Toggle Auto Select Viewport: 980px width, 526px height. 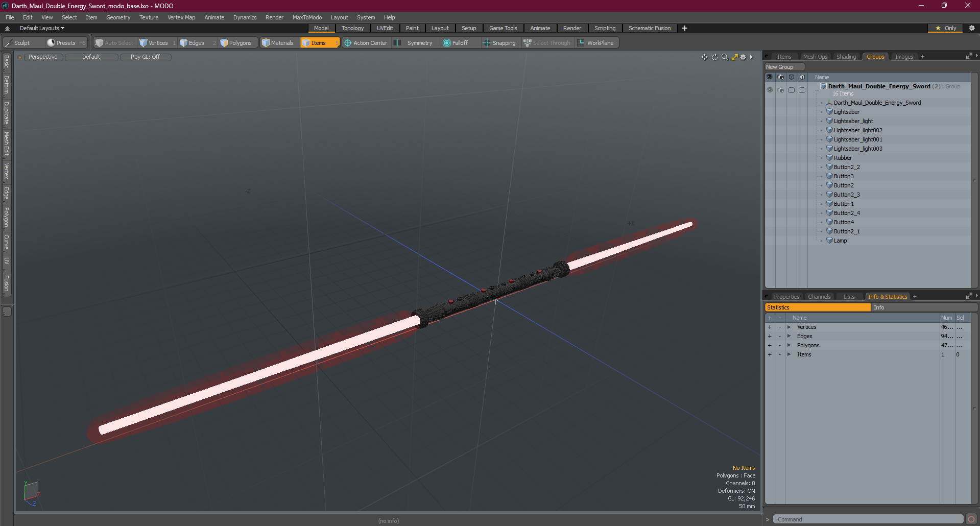pyautogui.click(x=114, y=43)
